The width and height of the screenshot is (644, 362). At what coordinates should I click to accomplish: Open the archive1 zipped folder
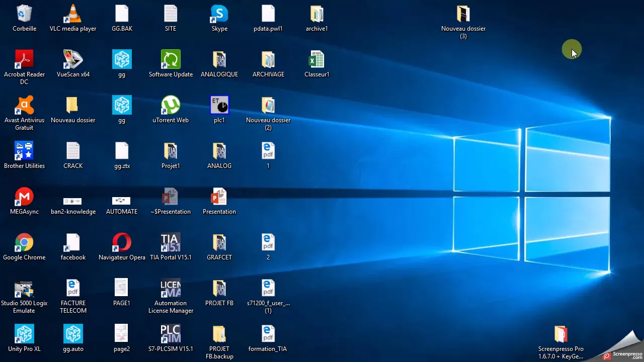pyautogui.click(x=317, y=14)
